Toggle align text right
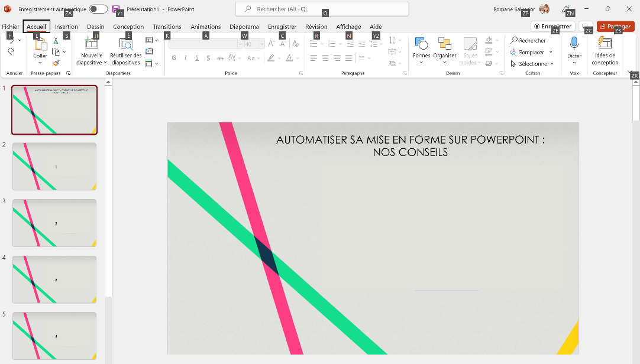Screen dimensions: 640x364 337,58
